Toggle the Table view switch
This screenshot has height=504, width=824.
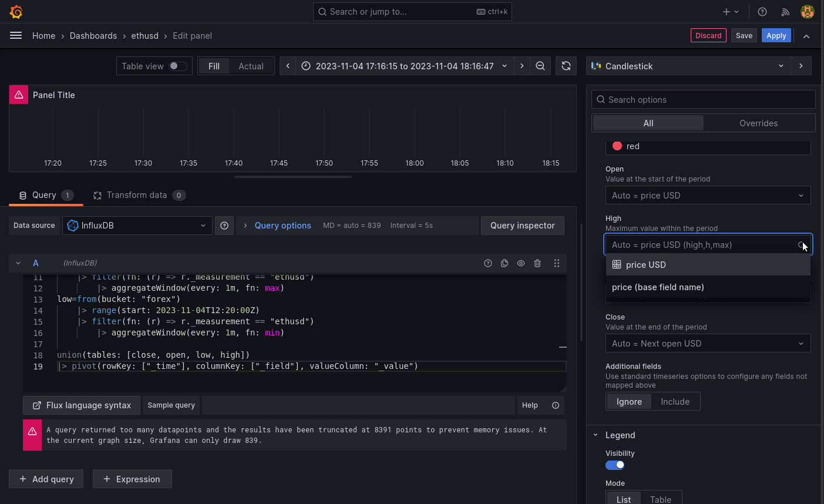click(x=177, y=66)
